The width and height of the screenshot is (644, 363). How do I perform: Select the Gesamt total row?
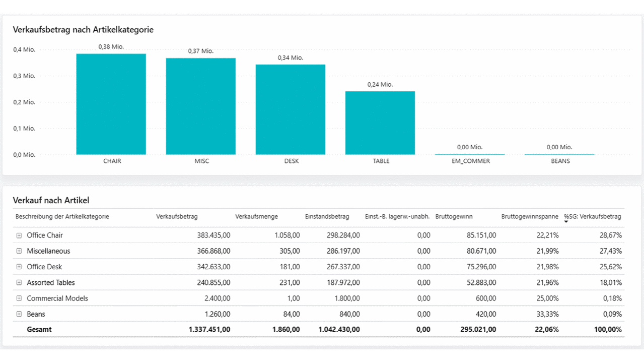pyautogui.click(x=39, y=330)
